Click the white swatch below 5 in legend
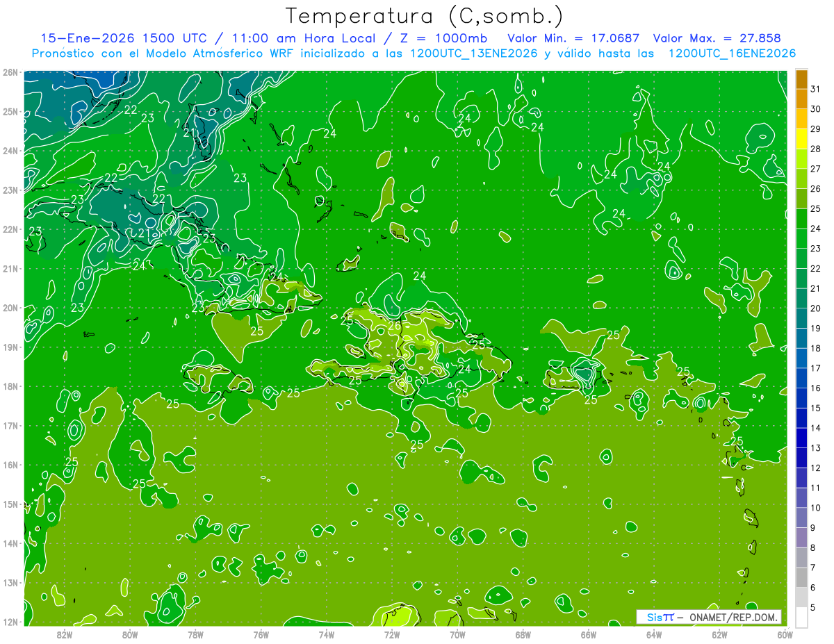Image resolution: width=834 pixels, height=644 pixels. [x=801, y=617]
